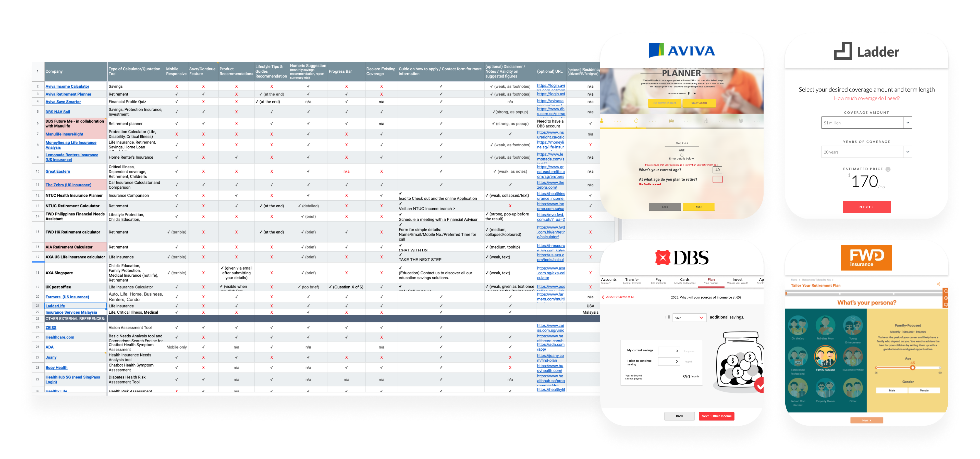
Task: Click Next : Other Income button
Action: click(x=716, y=416)
